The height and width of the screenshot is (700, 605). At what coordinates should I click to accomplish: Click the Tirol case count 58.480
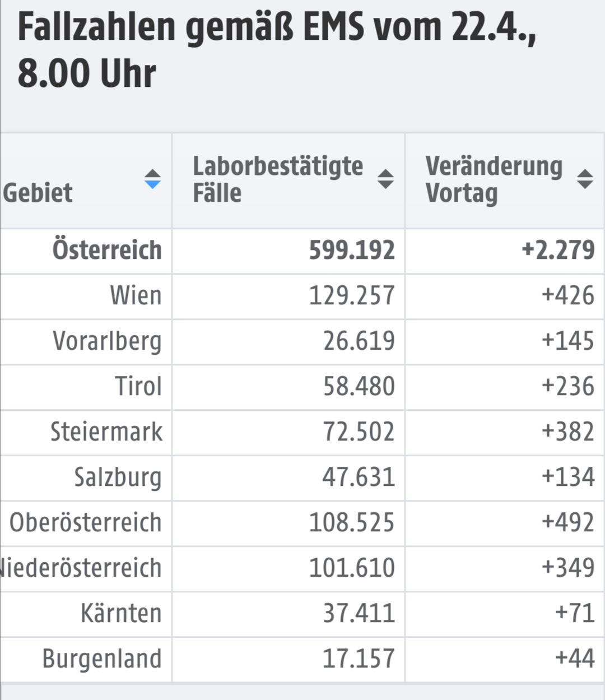coord(359,386)
